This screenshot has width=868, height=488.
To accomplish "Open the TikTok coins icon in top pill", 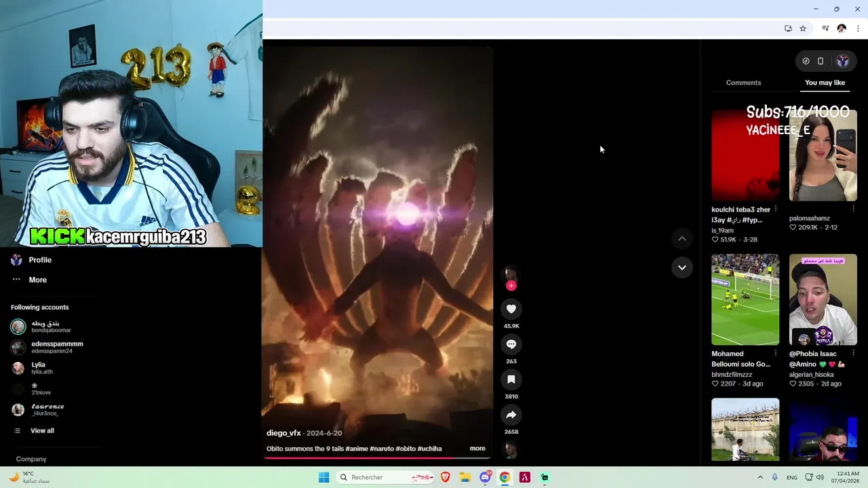I will [806, 61].
